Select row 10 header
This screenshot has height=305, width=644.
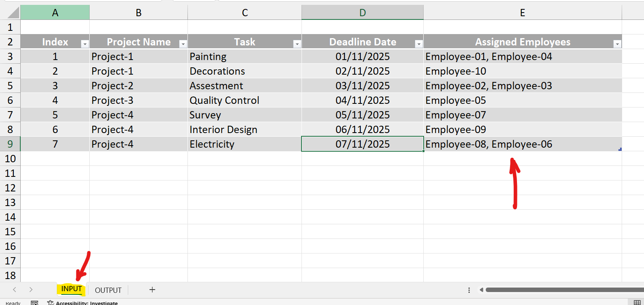pyautogui.click(x=10, y=159)
